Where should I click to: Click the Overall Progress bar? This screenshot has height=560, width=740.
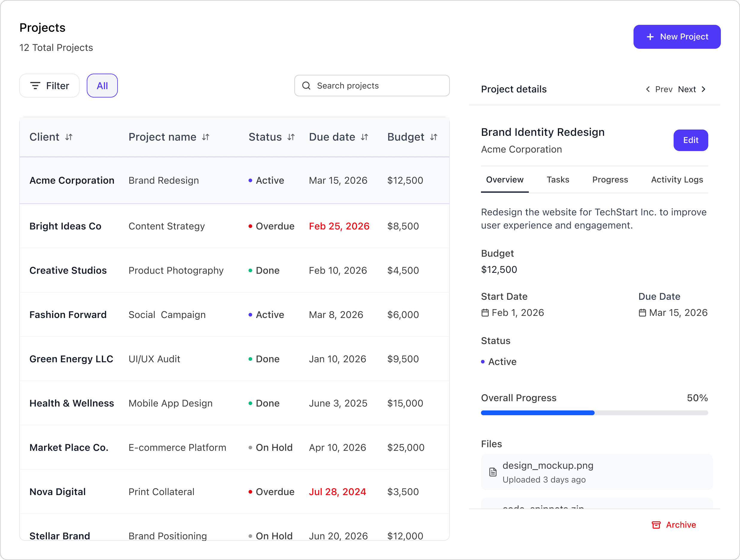[594, 413]
